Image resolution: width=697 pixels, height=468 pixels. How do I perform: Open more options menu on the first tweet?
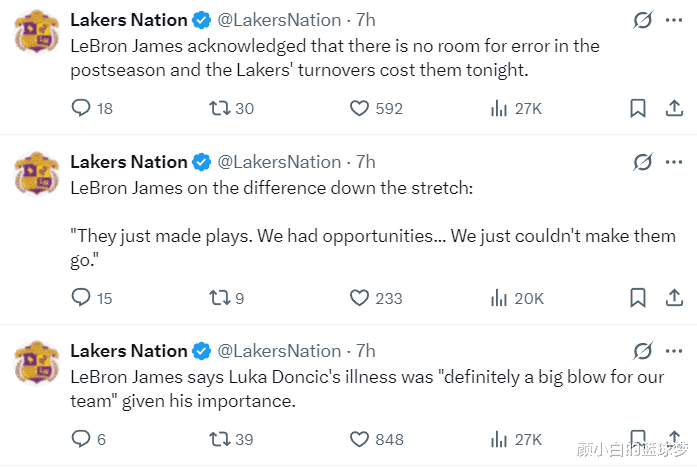(x=674, y=20)
